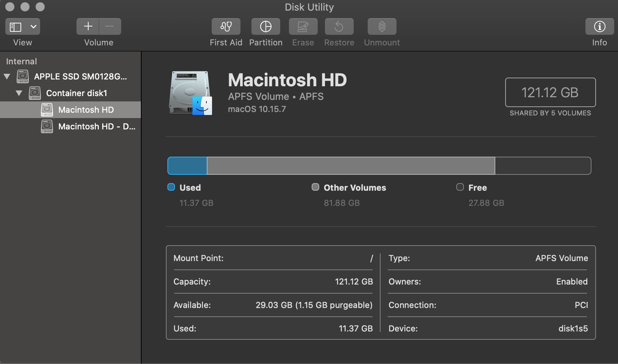Click the Macintosh HD - Data disk icon
The width and height of the screenshot is (618, 364).
tap(47, 126)
